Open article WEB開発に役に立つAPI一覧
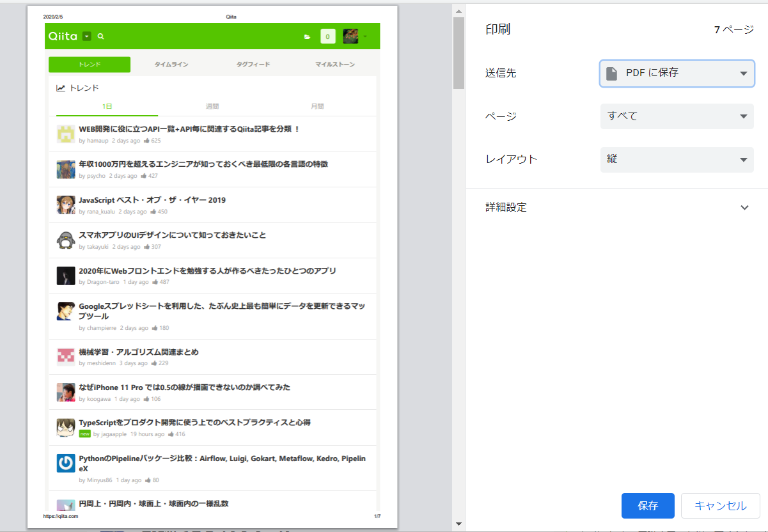This screenshot has width=768, height=532. pos(189,129)
